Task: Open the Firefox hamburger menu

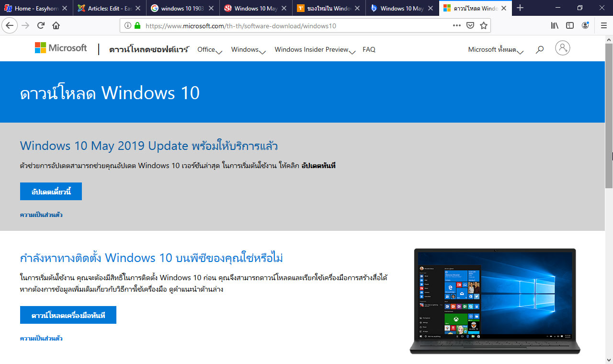Action: (x=603, y=25)
